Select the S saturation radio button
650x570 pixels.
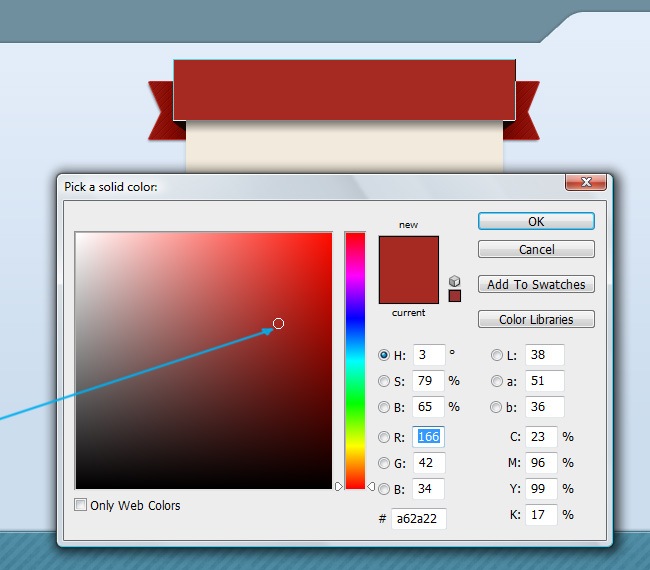point(384,381)
